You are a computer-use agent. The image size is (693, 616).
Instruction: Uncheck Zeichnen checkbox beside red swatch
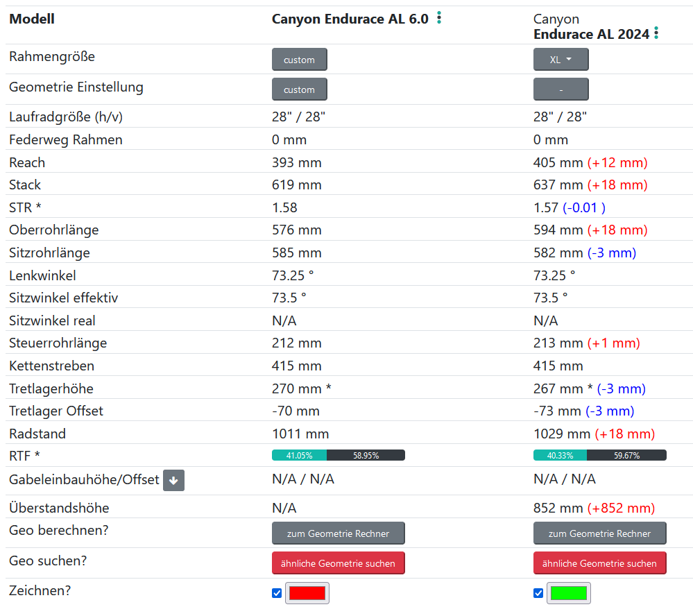tap(277, 593)
